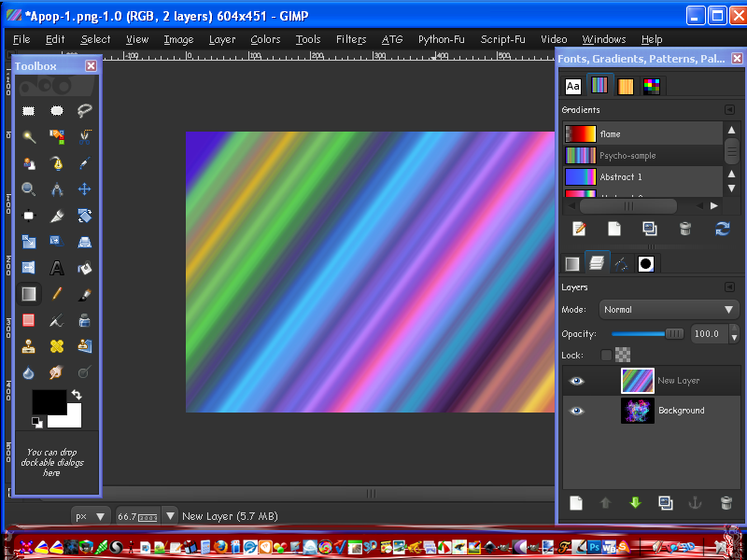Hide the Background layer
Image resolution: width=747 pixels, height=560 pixels.
pos(577,411)
